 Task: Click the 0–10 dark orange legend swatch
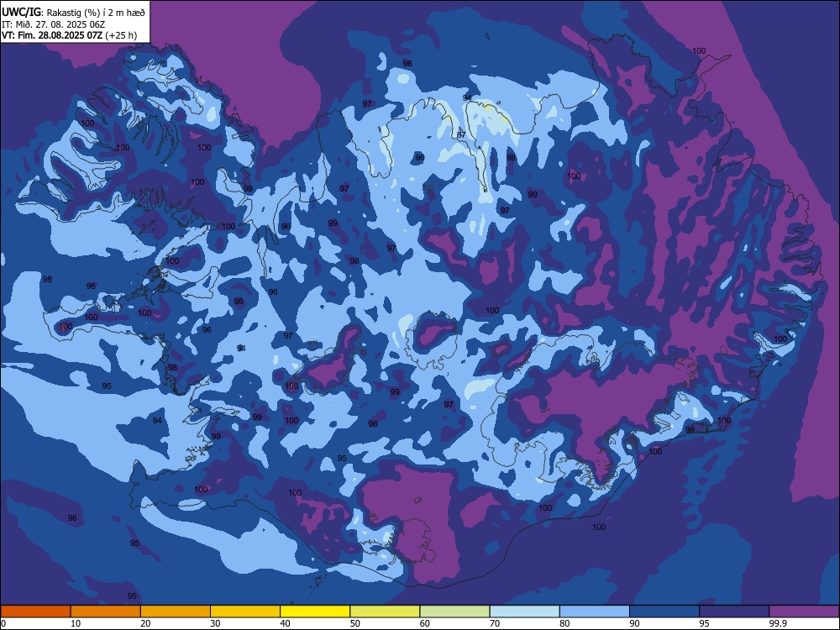pos(35,612)
